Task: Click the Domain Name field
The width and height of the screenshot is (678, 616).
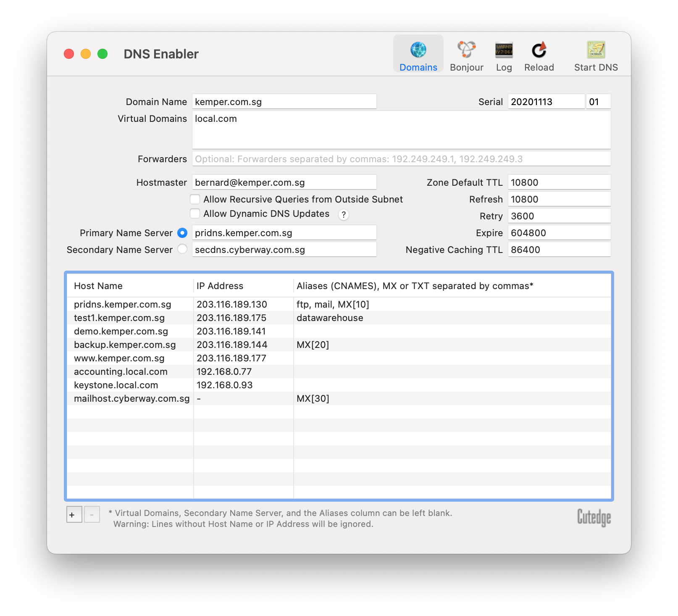Action: (284, 102)
